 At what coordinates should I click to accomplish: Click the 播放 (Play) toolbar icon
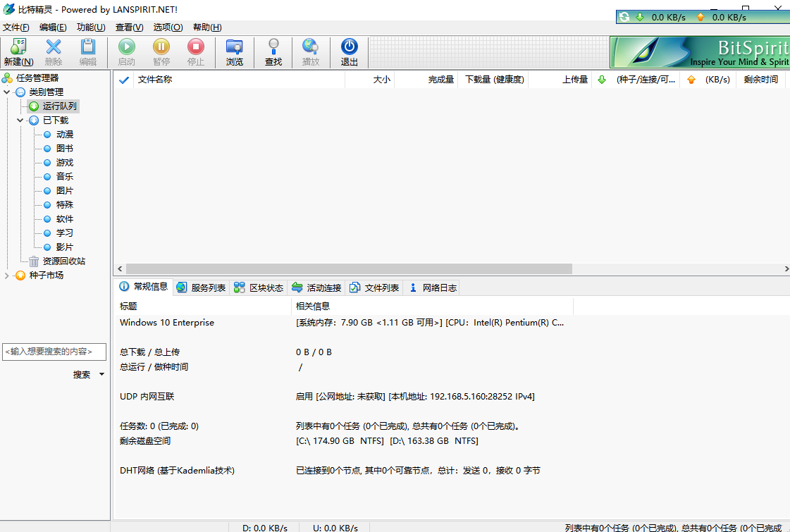311,51
